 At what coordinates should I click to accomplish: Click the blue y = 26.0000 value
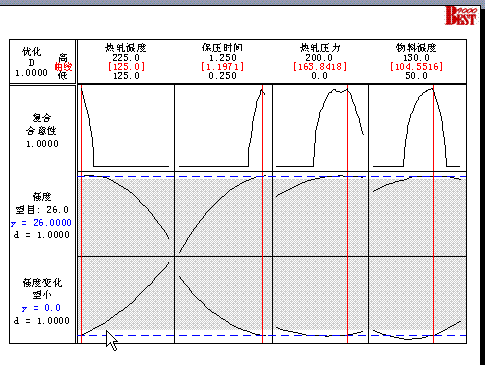[x=41, y=223]
